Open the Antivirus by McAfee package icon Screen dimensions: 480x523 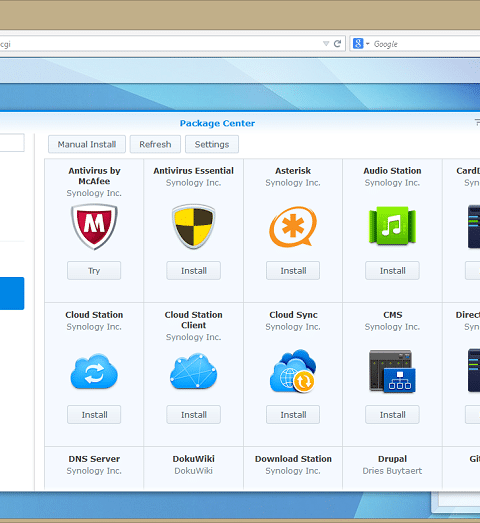point(94,227)
